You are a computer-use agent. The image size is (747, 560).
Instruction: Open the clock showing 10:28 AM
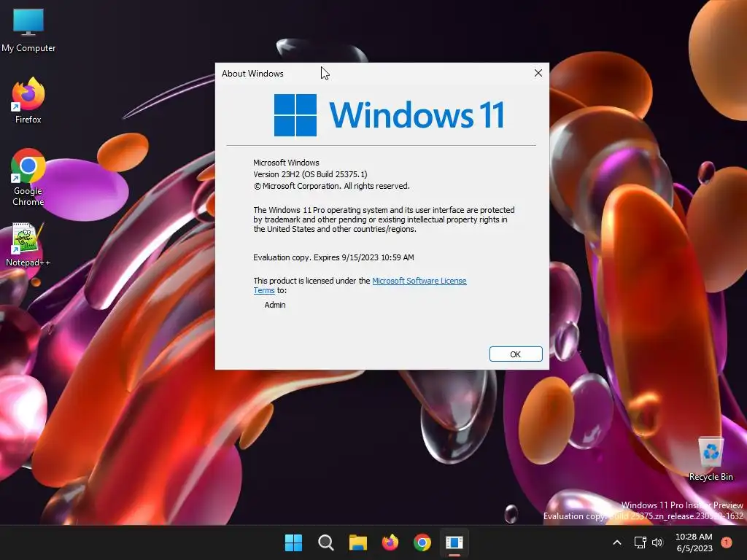point(694,542)
